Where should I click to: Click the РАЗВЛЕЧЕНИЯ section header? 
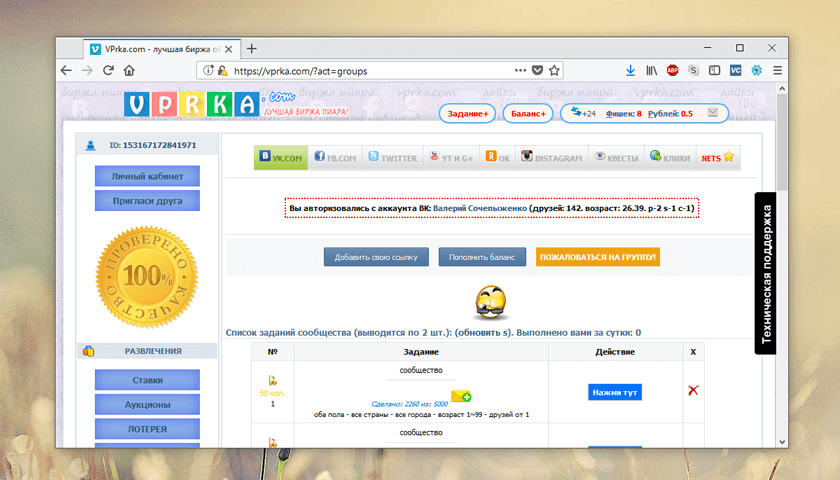point(148,351)
